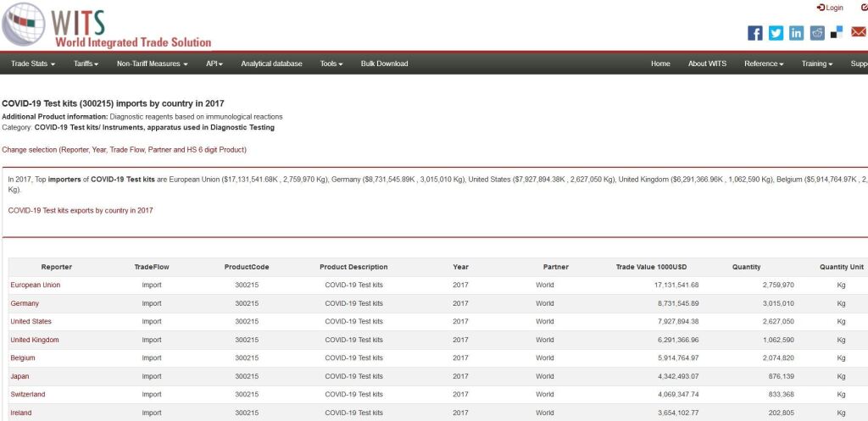Click the Delicious bookmark icon
Image resolution: width=868 pixels, height=421 pixels.
(x=837, y=32)
